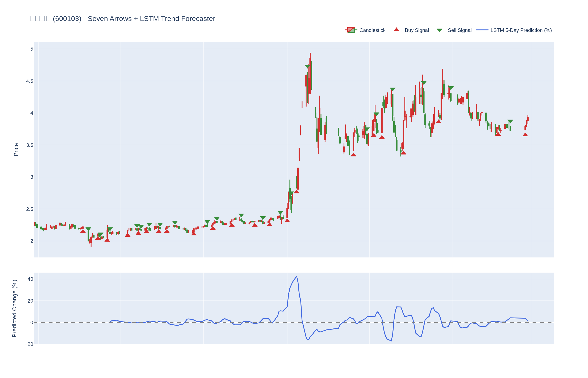Hide Buy Signal trace via legend text
Viewport: 588px width, 378px height.
(x=416, y=30)
